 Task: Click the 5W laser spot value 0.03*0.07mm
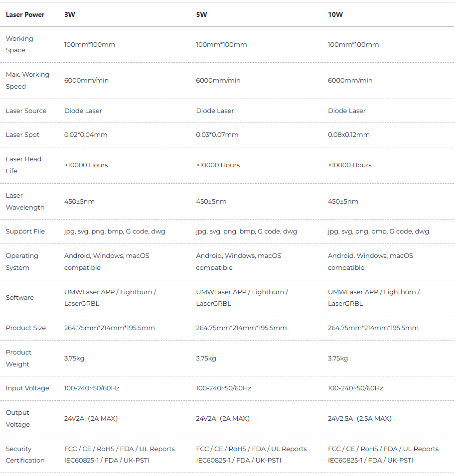coord(217,135)
